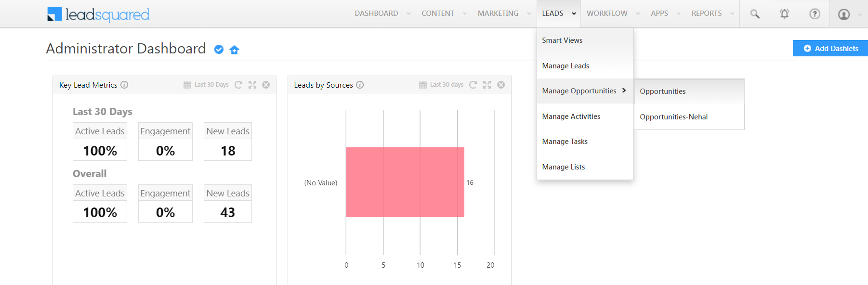Choose Opportunities in the submenu
This screenshot has width=868, height=285.
[x=689, y=91]
